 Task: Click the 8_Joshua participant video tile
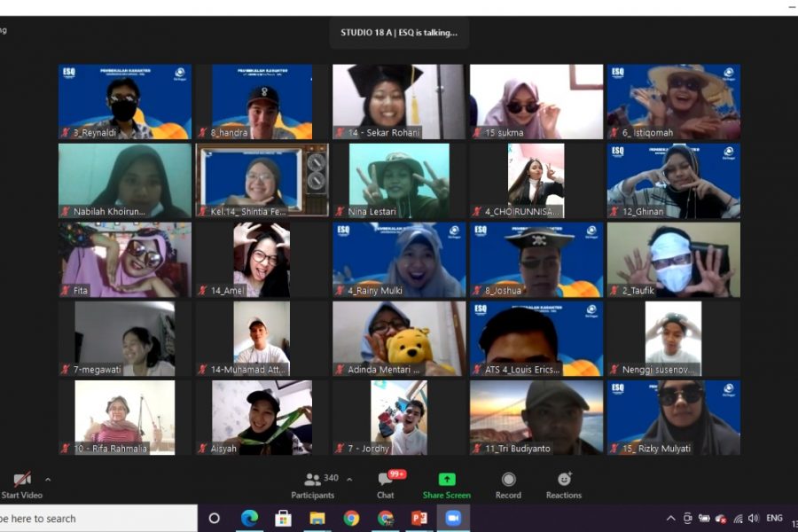coord(536,259)
